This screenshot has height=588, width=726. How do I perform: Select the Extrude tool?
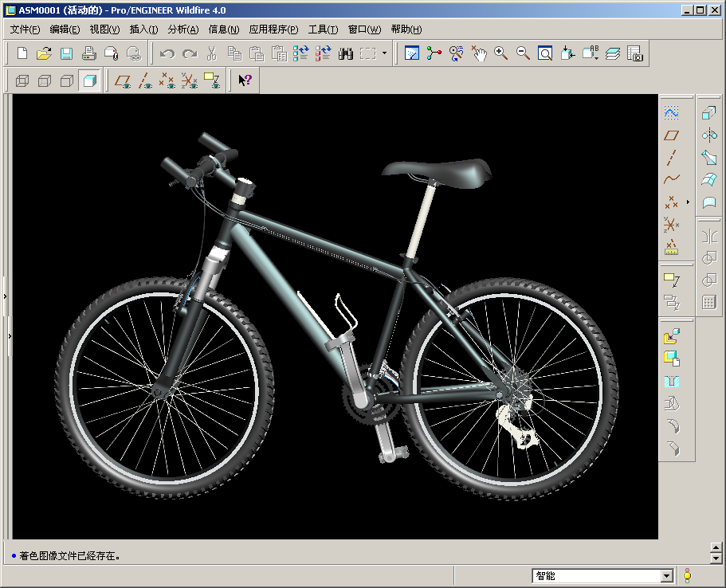pos(709,112)
